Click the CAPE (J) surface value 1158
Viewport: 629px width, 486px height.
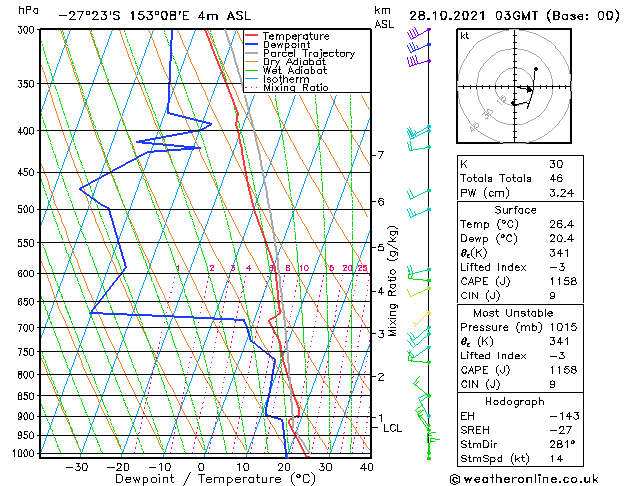pyautogui.click(x=563, y=281)
